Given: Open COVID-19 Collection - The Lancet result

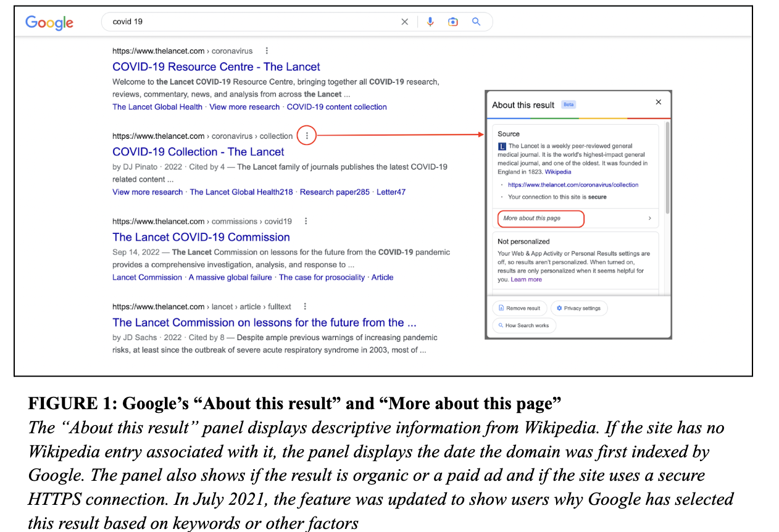Looking at the screenshot, I should (198, 152).
